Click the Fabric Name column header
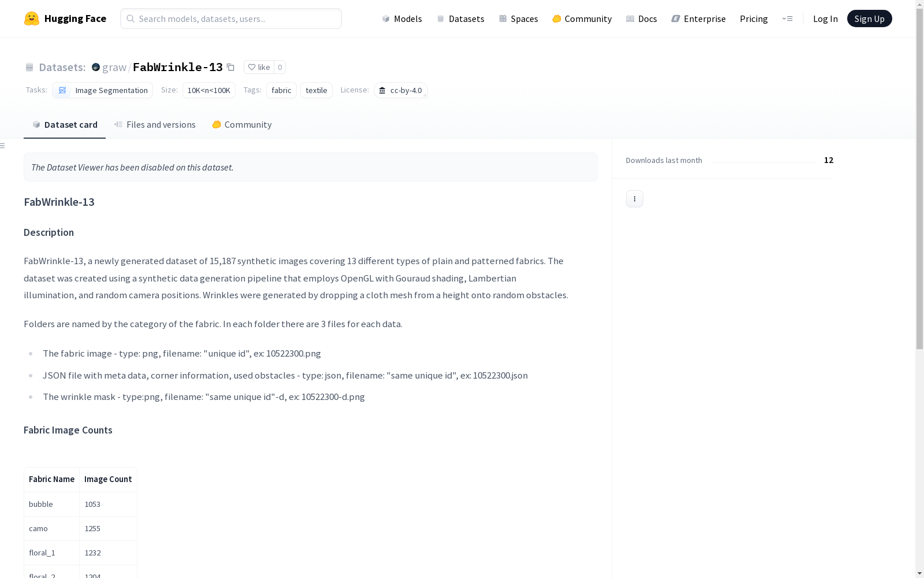 [51, 479]
